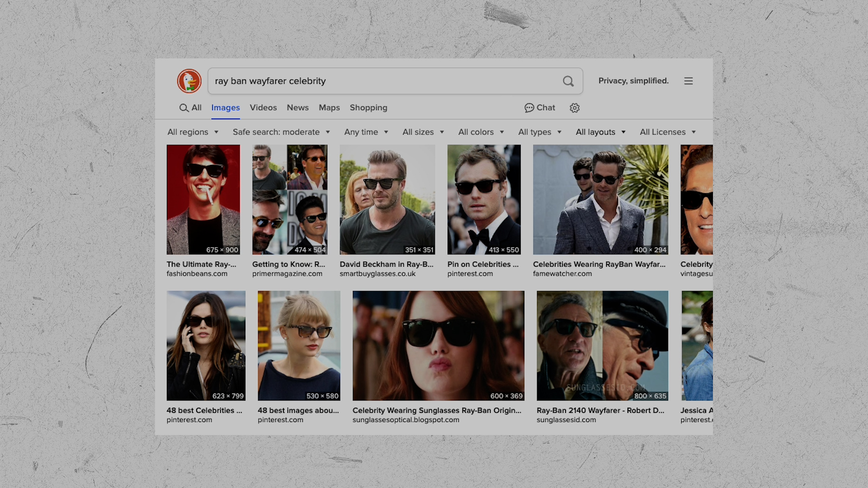The image size is (868, 488).
Task: Click 'Pin on Celebrities ...' title
Action: coord(483,264)
